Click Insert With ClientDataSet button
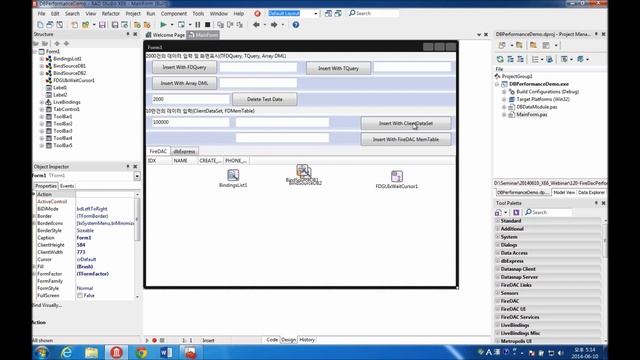 (406, 123)
